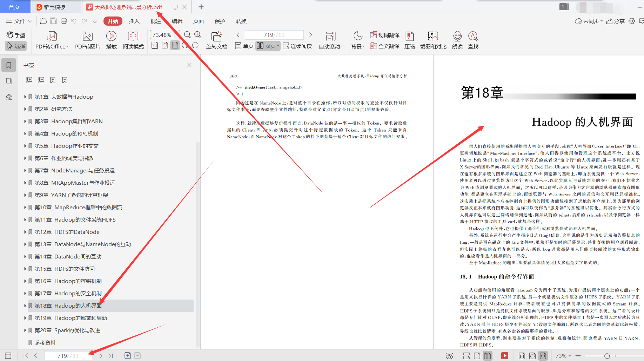
Task: Jump to the first page arrow
Action: tap(26, 356)
